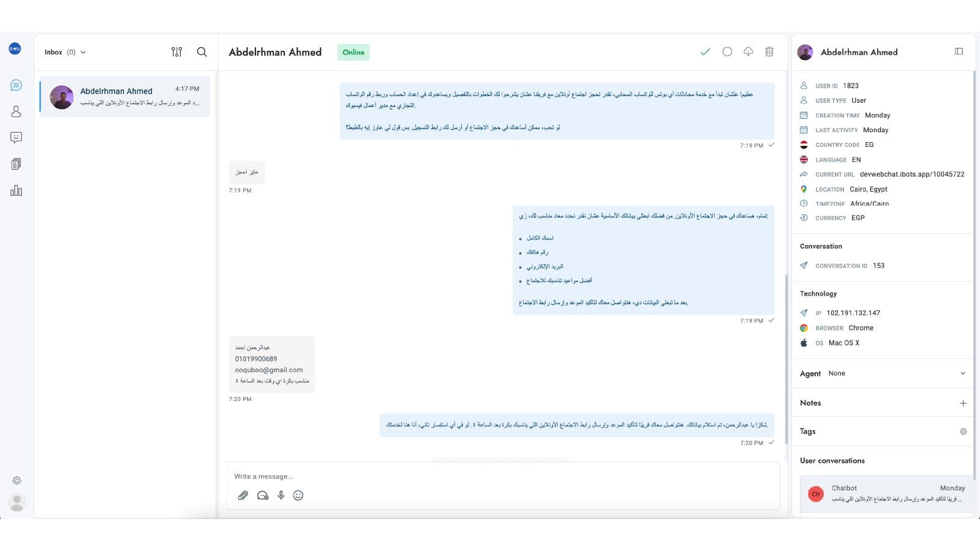Open the Chatbot conversation under User conversations
This screenshot has height=551, width=980.
pyautogui.click(x=886, y=493)
